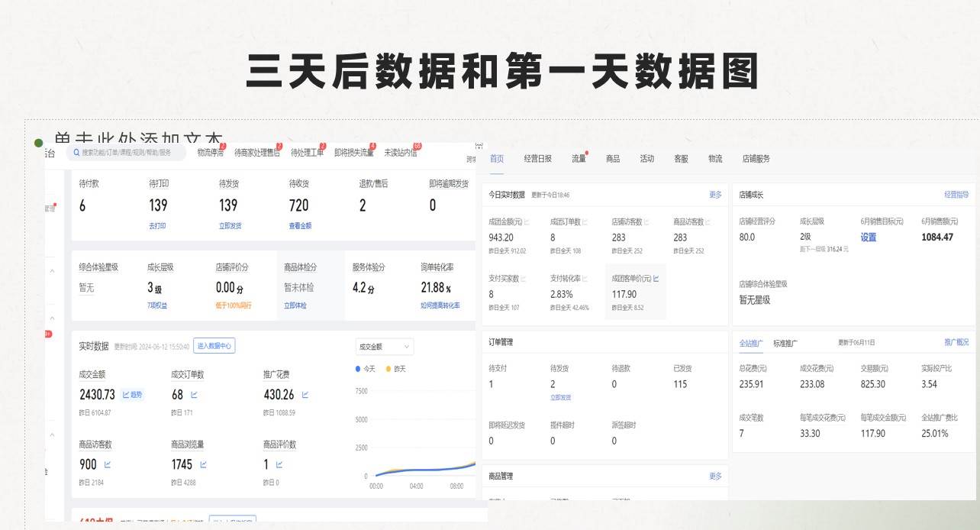
Task: Open trend icon next to 商品浏览数 1745
Action: click(204, 464)
